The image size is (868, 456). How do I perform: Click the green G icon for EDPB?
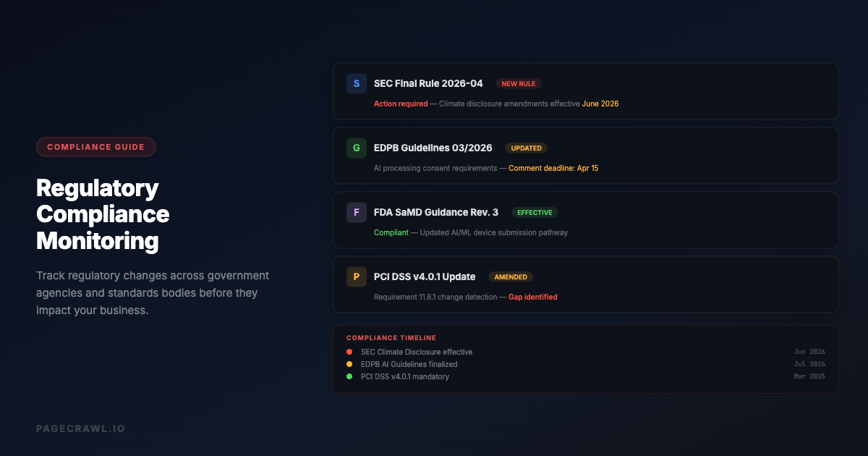tap(356, 148)
